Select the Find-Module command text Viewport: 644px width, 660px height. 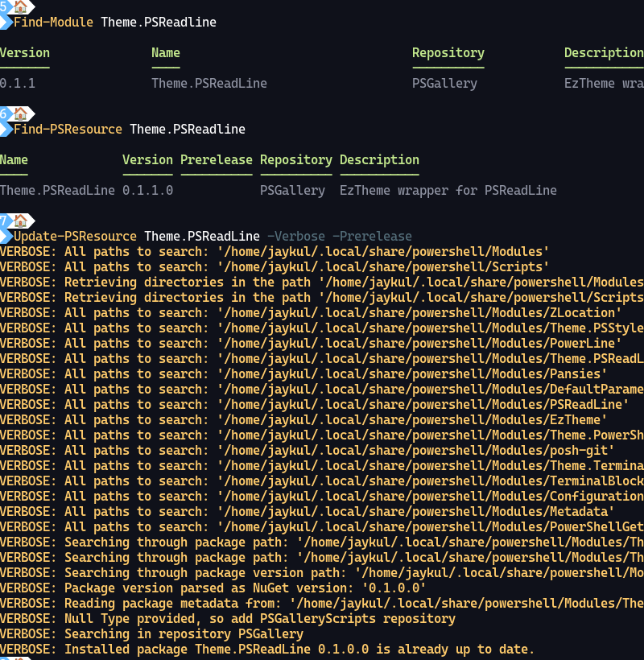click(x=55, y=23)
